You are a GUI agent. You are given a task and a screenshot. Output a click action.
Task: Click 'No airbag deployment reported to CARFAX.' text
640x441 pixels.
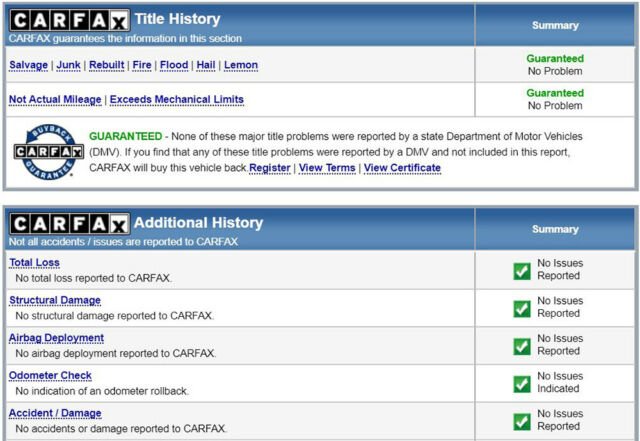(x=116, y=353)
